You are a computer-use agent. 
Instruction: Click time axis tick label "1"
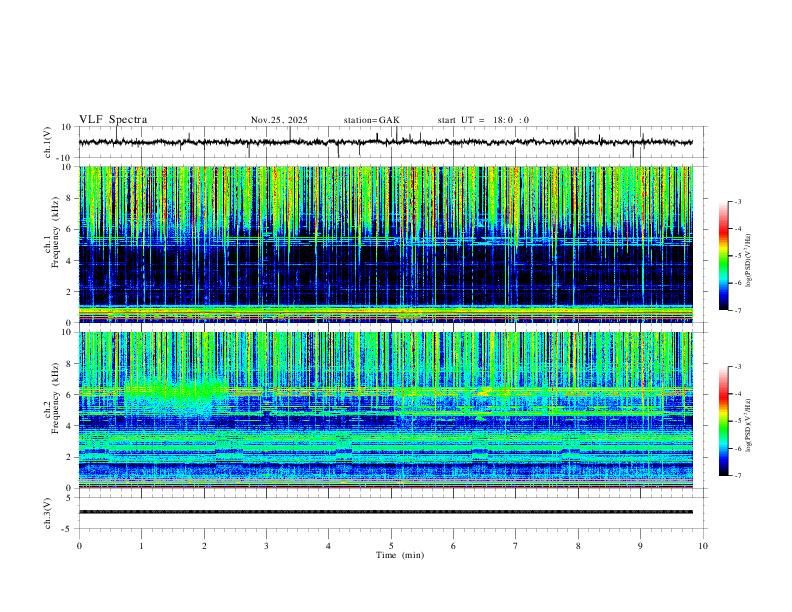pyautogui.click(x=142, y=546)
